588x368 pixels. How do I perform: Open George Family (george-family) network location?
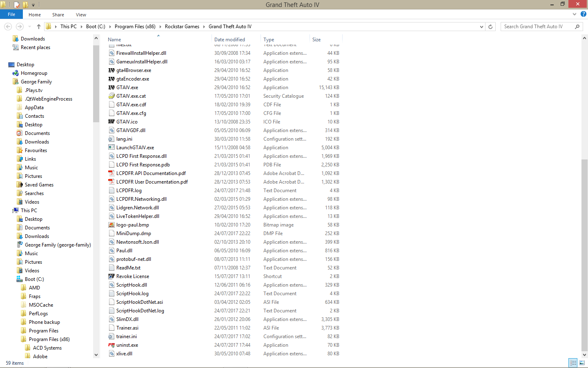(58, 245)
